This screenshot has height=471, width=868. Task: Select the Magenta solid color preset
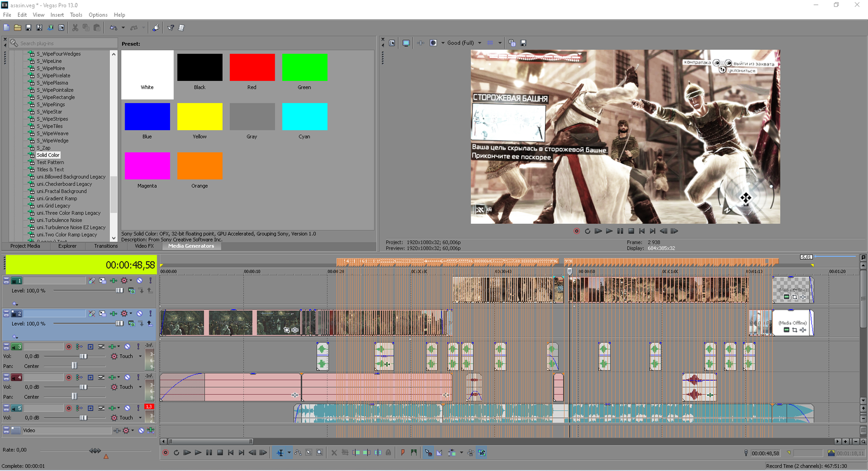(147, 171)
